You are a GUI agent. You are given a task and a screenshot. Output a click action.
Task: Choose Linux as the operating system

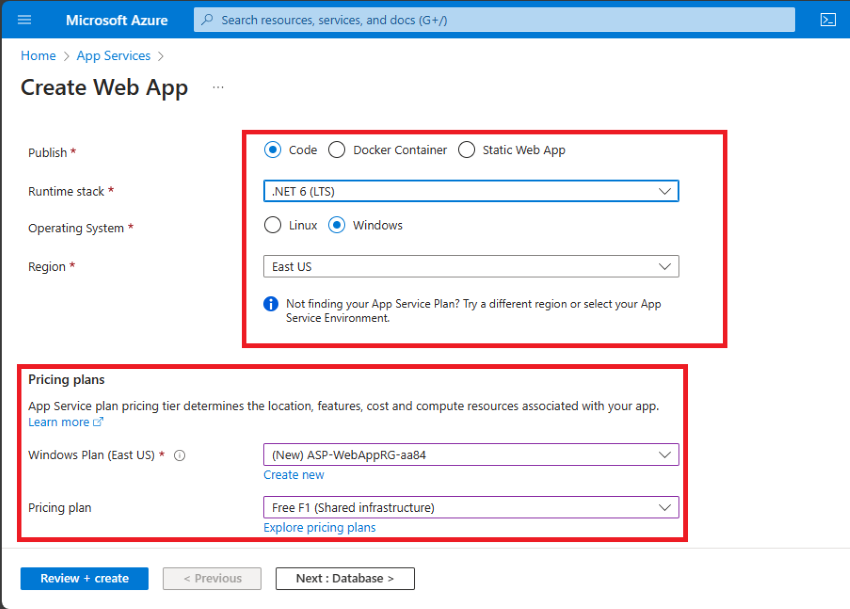(x=272, y=225)
